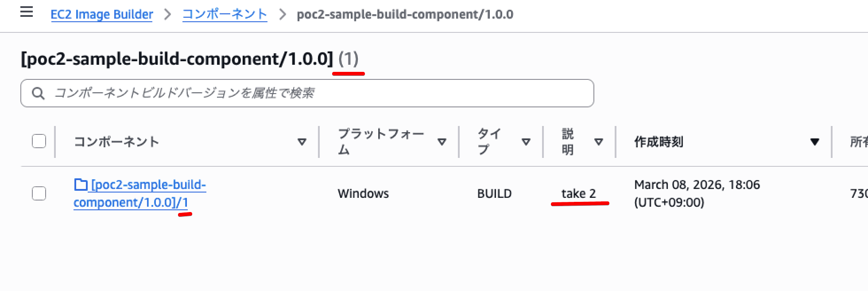Select the checkbox for the build component row
This screenshot has width=868, height=291.
coord(39,193)
